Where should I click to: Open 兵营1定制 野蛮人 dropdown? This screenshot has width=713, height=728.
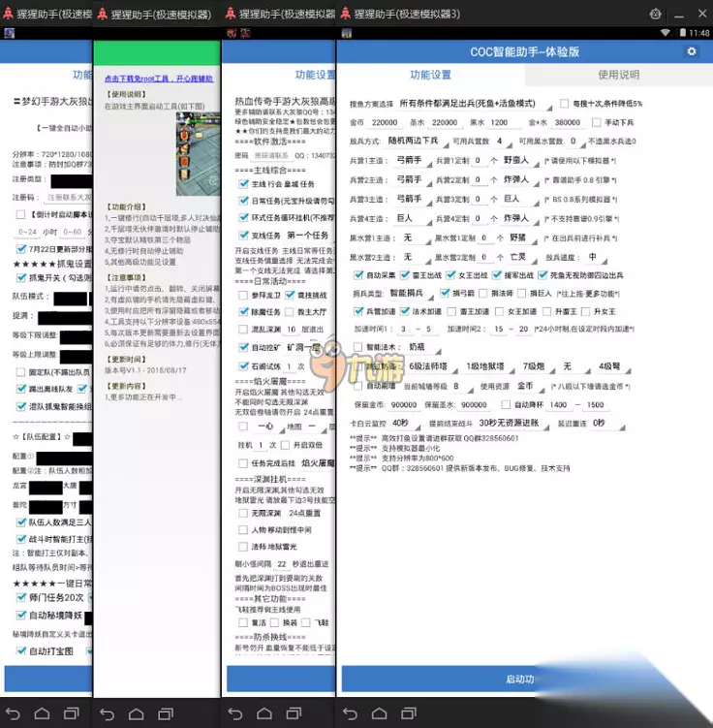click(x=520, y=160)
